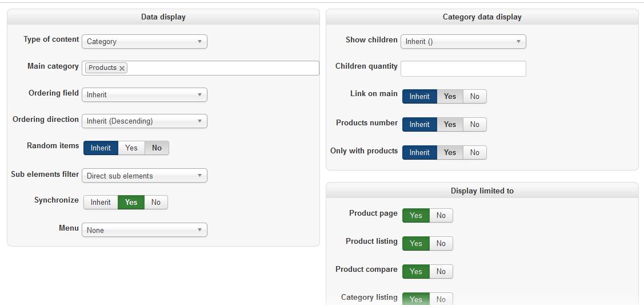Open the Type of content dropdown

pos(145,42)
